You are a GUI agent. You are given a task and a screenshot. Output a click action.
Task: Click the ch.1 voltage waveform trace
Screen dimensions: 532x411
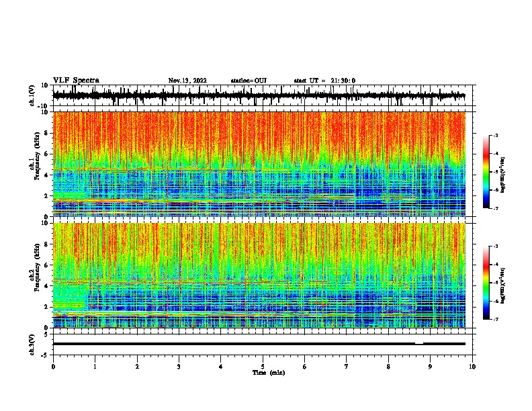(259, 95)
